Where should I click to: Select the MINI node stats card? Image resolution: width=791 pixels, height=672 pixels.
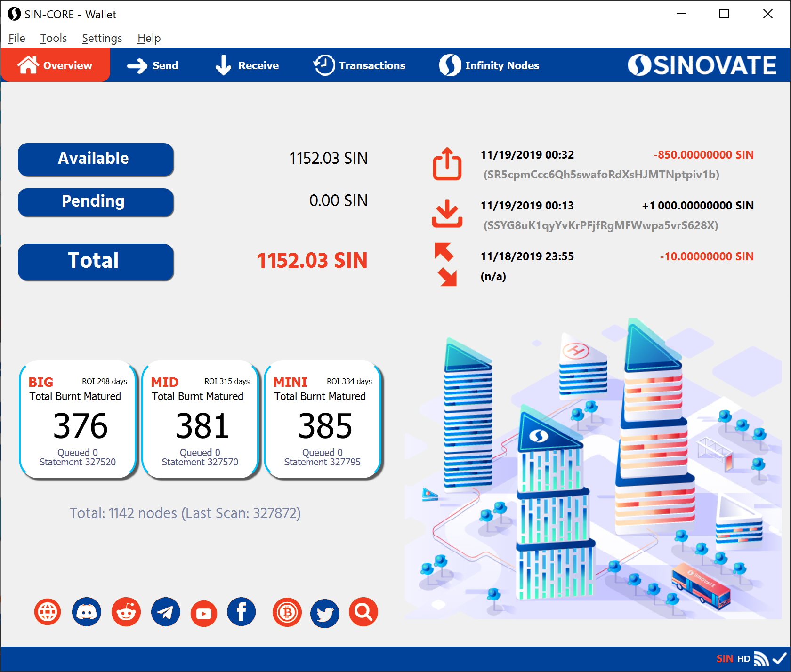click(323, 420)
